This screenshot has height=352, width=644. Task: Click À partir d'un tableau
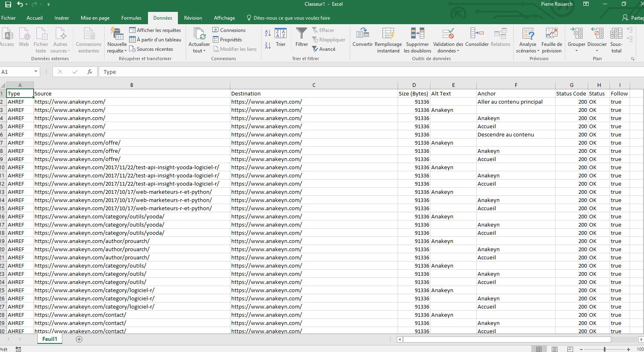tap(155, 40)
